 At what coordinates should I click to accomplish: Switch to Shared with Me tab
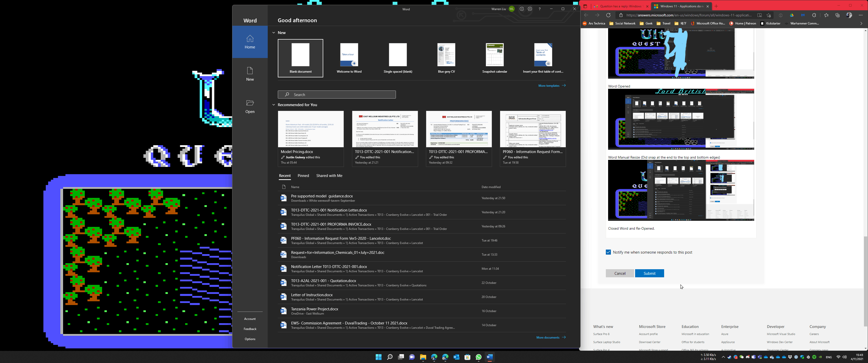[329, 175]
